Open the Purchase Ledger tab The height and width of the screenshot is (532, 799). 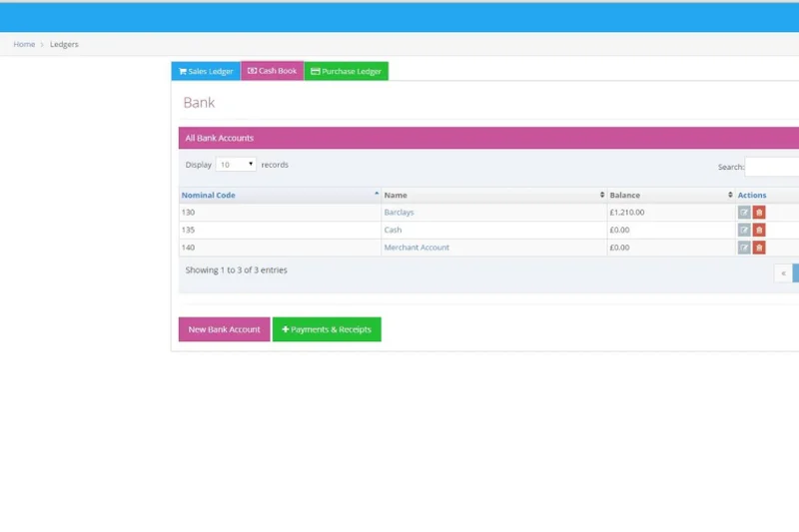pos(346,72)
